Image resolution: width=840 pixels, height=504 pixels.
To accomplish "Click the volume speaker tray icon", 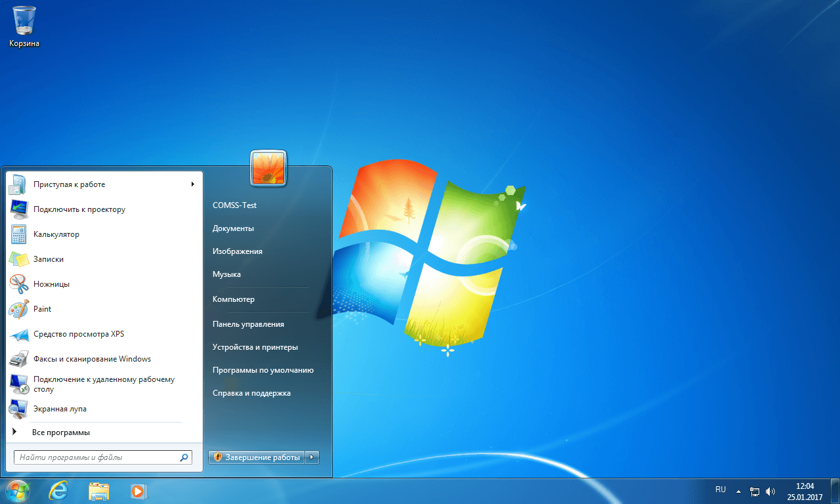I will coord(770,491).
